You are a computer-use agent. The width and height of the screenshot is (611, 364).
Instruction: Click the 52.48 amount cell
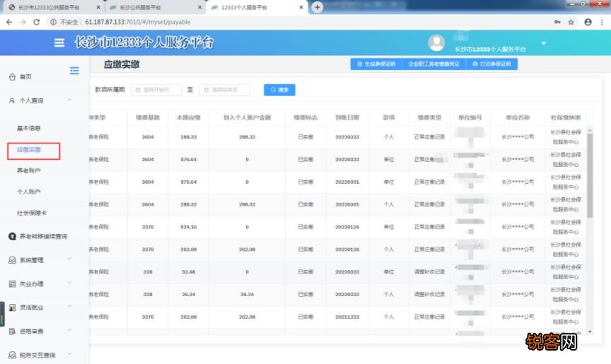pyautogui.click(x=189, y=271)
